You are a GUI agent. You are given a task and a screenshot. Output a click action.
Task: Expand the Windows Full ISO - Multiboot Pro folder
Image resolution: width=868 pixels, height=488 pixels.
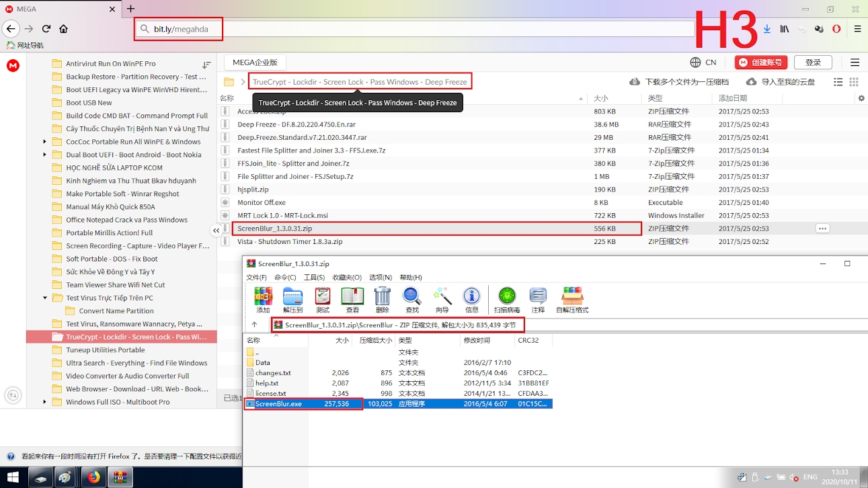pos(45,402)
